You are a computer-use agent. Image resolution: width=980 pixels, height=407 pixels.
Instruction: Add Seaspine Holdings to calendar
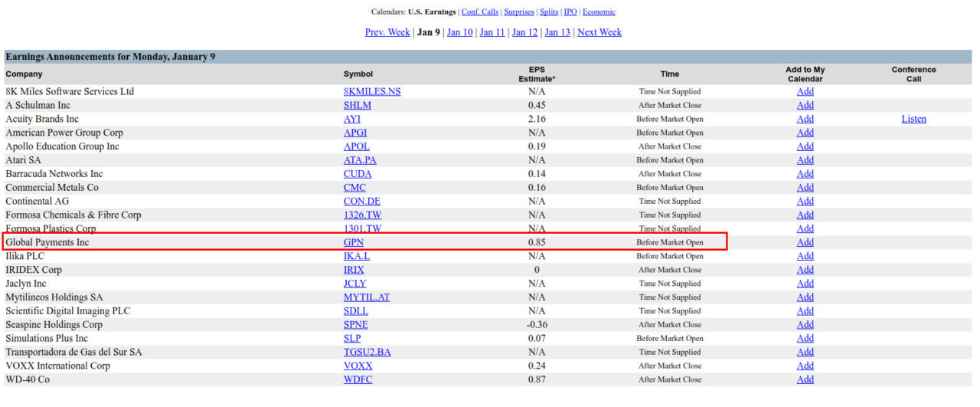[x=805, y=325]
